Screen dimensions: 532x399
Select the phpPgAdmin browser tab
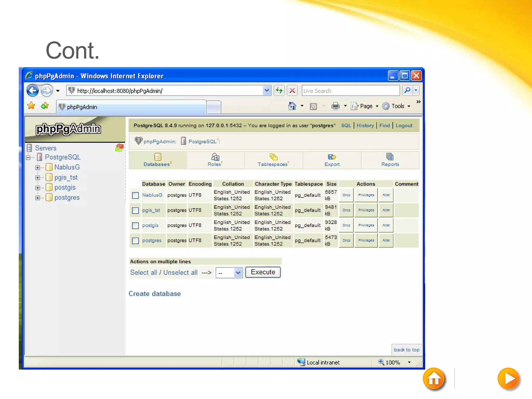pos(131,107)
